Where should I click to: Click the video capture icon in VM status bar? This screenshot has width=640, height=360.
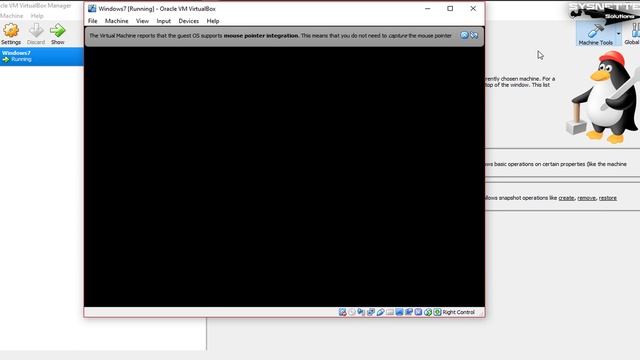point(409,312)
